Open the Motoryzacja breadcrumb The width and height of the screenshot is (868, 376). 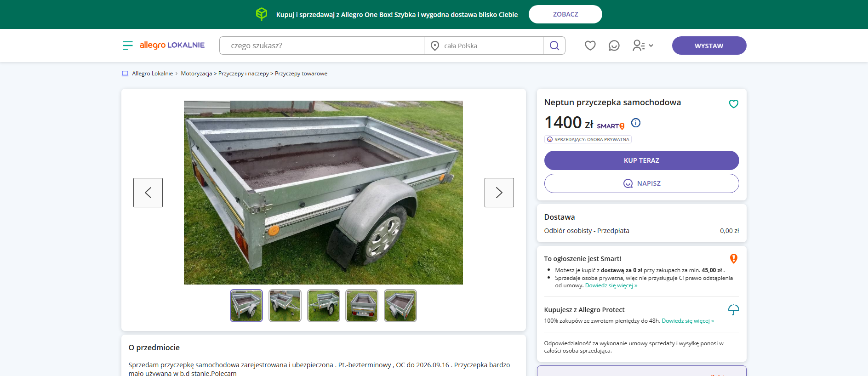[196, 74]
